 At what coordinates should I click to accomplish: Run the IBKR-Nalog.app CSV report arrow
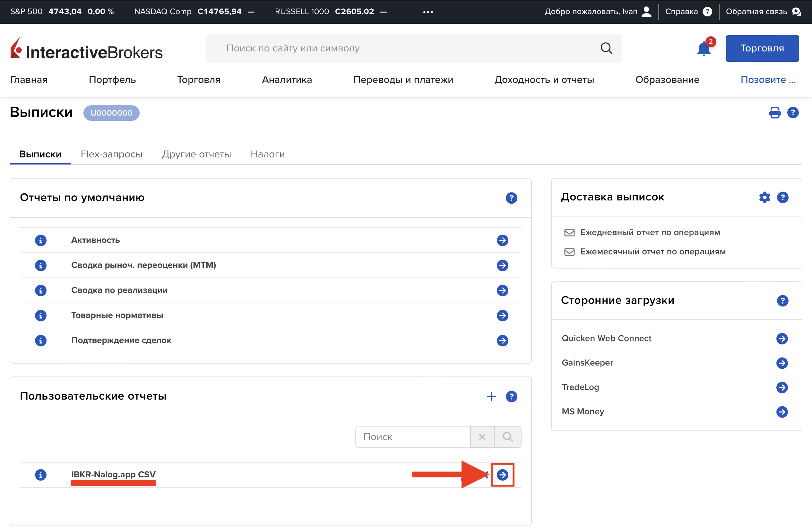(x=502, y=475)
